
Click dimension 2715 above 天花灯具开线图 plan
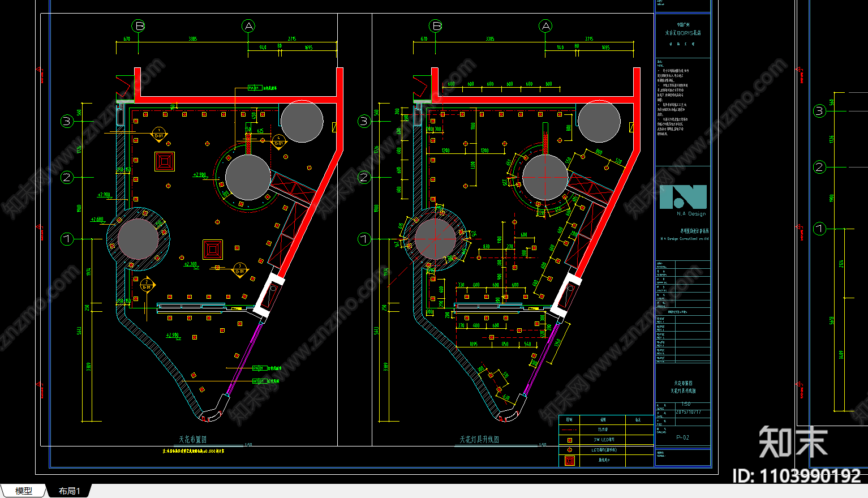[x=589, y=39]
